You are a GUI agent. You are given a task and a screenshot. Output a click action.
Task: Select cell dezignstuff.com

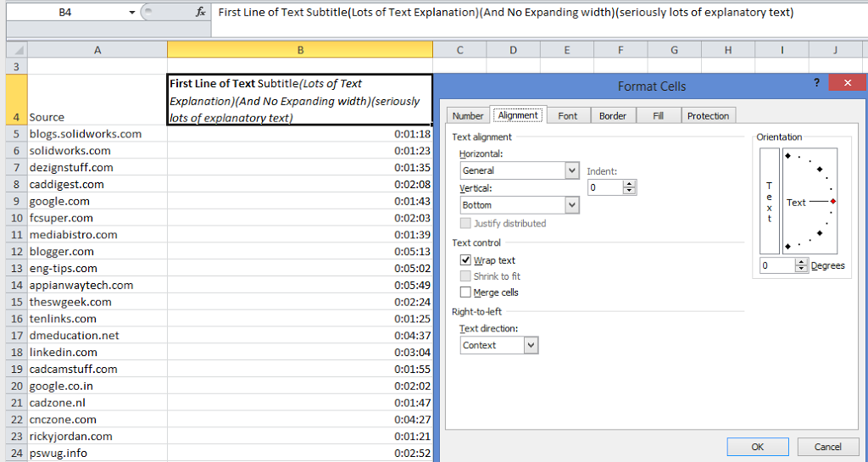pos(97,167)
